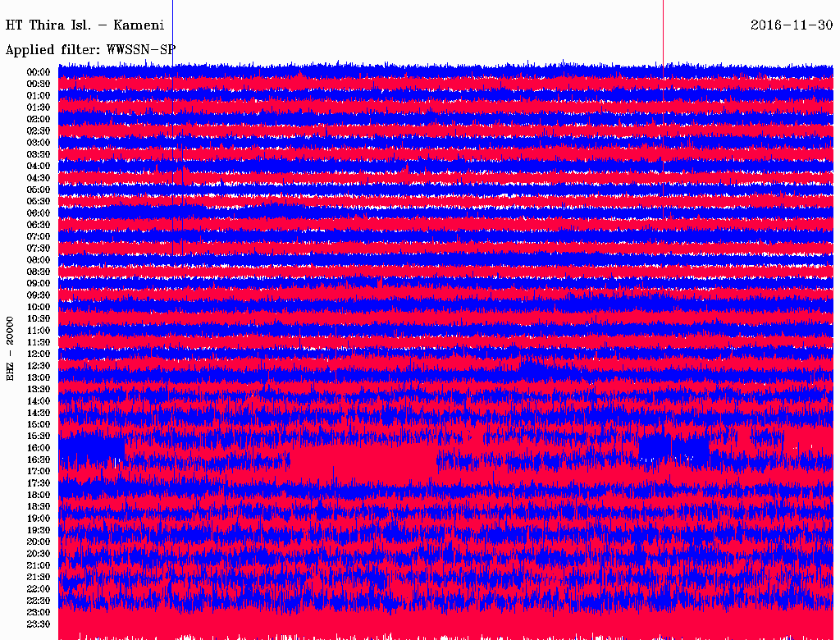Click the 01:00 time label

[39, 95]
